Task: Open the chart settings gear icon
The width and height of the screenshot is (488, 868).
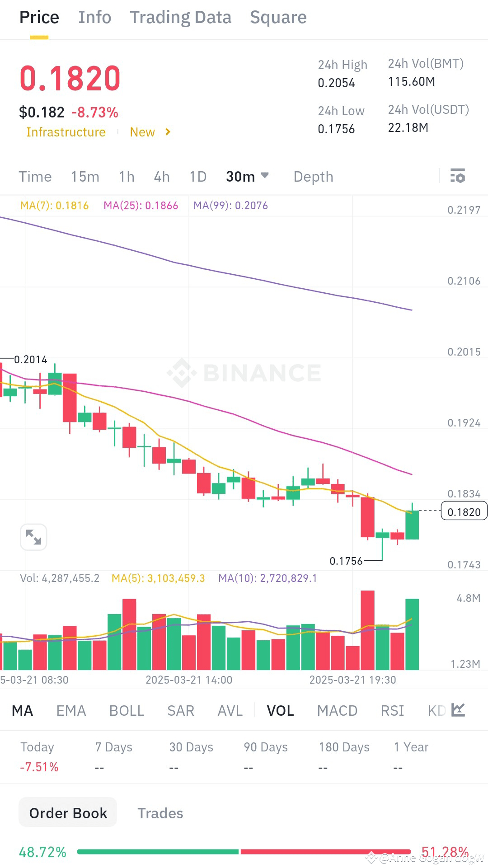Action: [458, 176]
